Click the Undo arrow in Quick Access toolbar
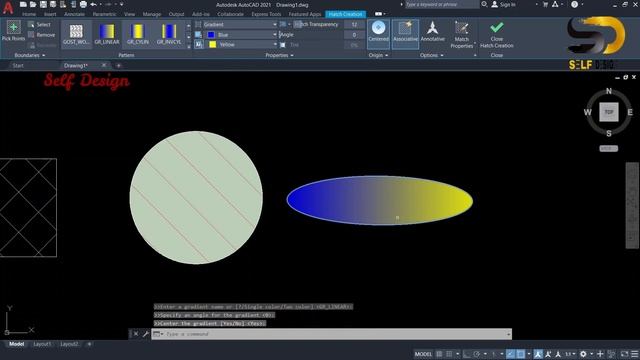Image resolution: width=640 pixels, height=360 pixels. click(x=93, y=4)
